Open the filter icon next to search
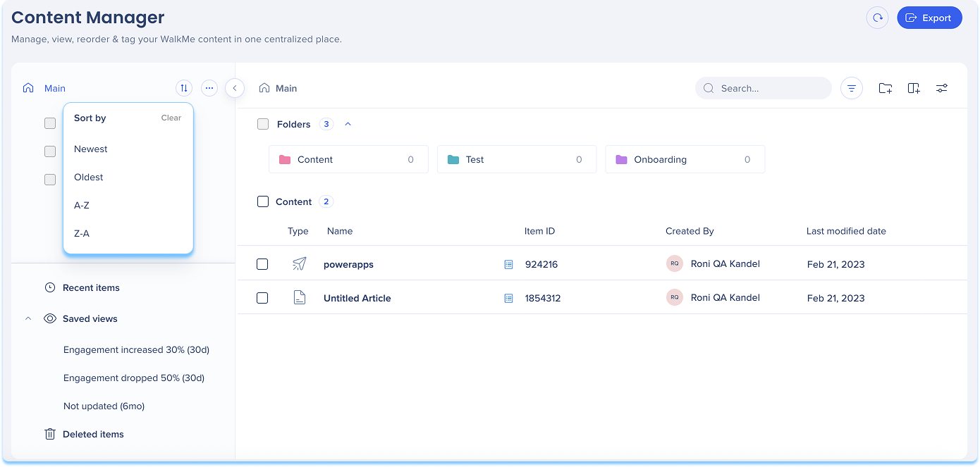The width and height of the screenshot is (980, 467). click(852, 88)
